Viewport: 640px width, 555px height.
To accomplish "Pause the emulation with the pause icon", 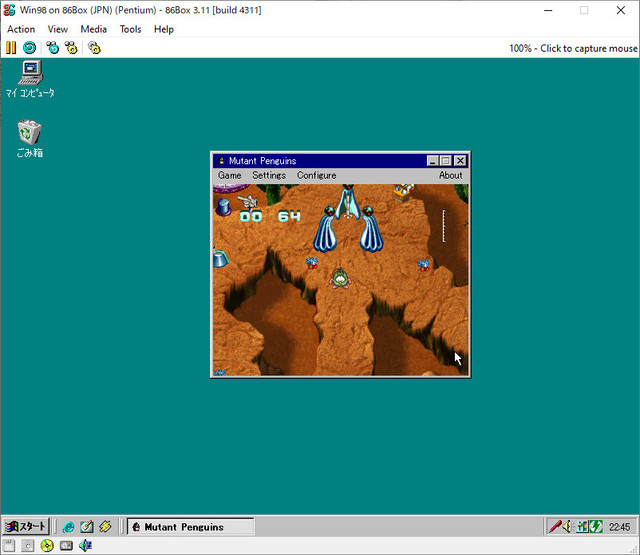I will coord(11,48).
